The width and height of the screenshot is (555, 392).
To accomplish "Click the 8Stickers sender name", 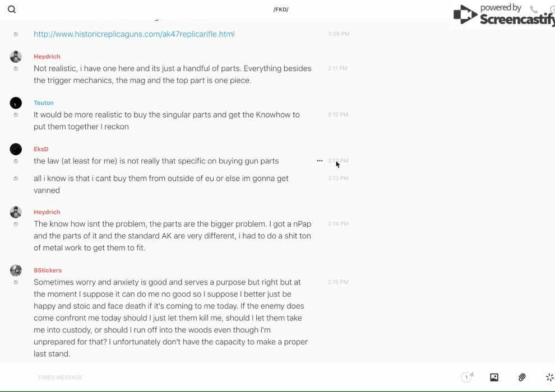I will 48,270.
